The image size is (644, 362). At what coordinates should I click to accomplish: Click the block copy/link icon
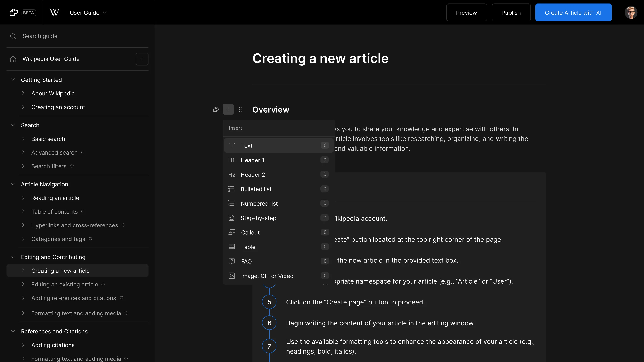pyautogui.click(x=216, y=109)
